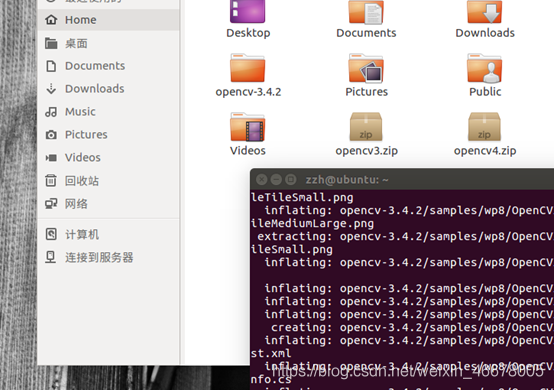Open Documents label in sidebar
Viewport: 554px width, 390px height.
95,66
